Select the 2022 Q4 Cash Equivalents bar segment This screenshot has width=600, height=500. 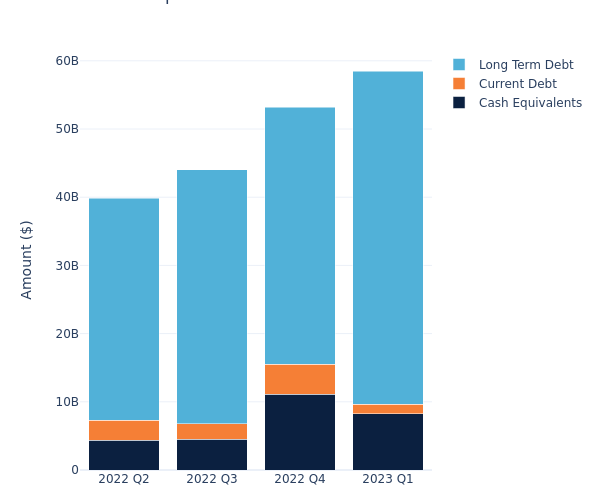pos(300,432)
